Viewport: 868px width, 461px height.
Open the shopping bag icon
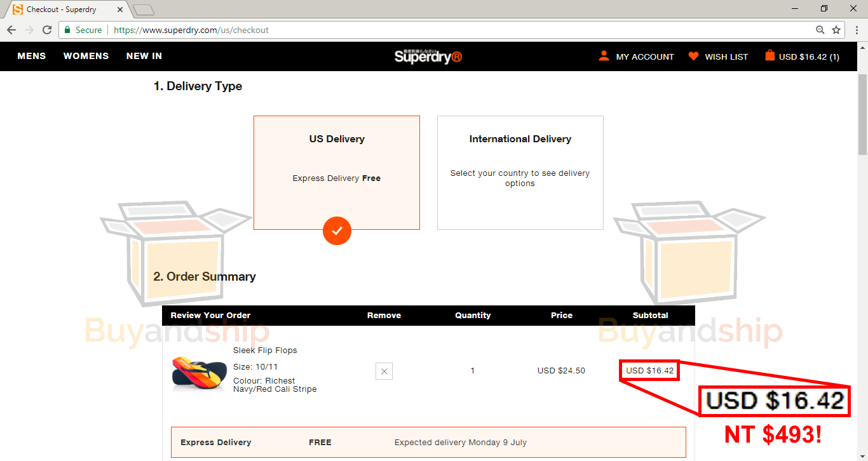770,56
